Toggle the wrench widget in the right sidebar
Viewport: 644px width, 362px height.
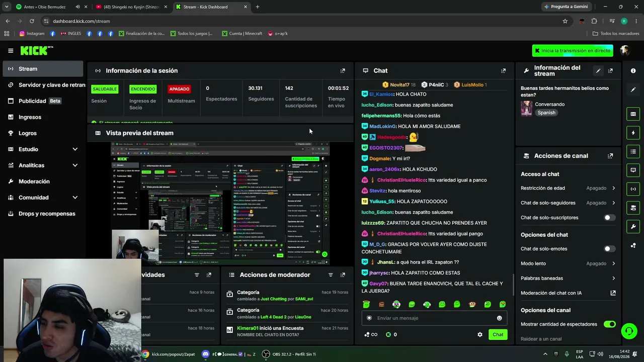pyautogui.click(x=633, y=226)
